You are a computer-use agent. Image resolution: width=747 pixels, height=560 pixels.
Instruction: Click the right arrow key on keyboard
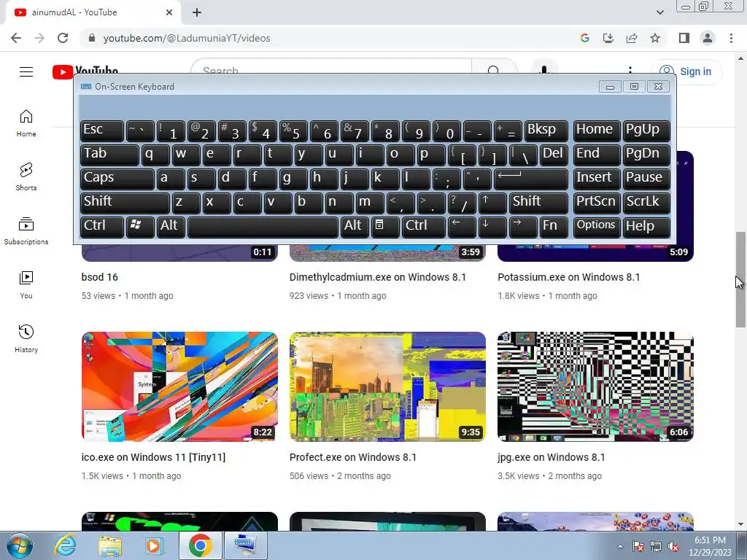(x=522, y=226)
